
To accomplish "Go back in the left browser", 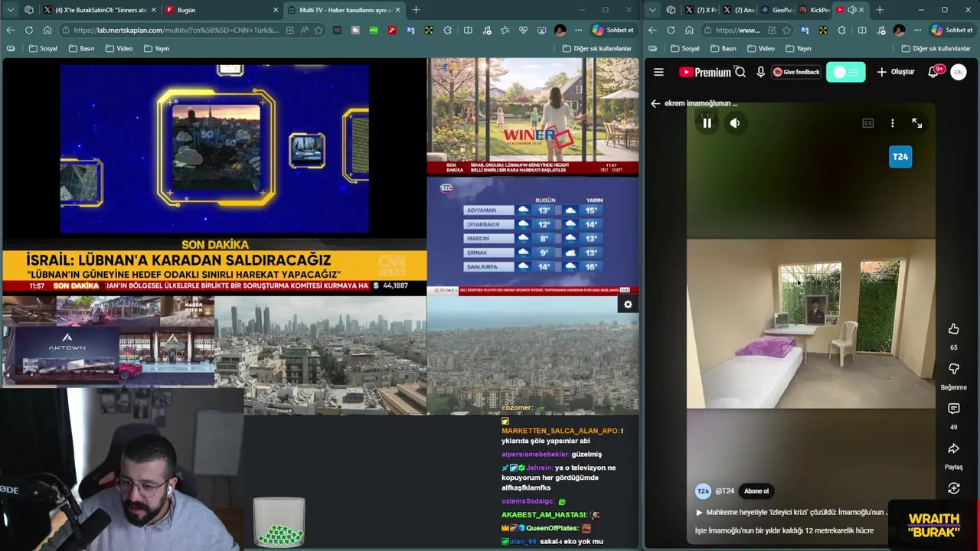I will (10, 30).
